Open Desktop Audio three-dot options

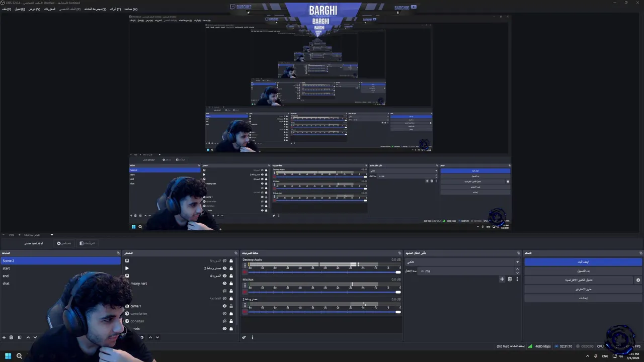coord(245,266)
